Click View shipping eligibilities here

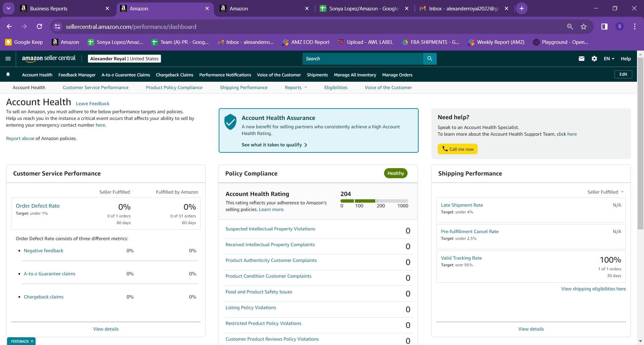point(593,289)
